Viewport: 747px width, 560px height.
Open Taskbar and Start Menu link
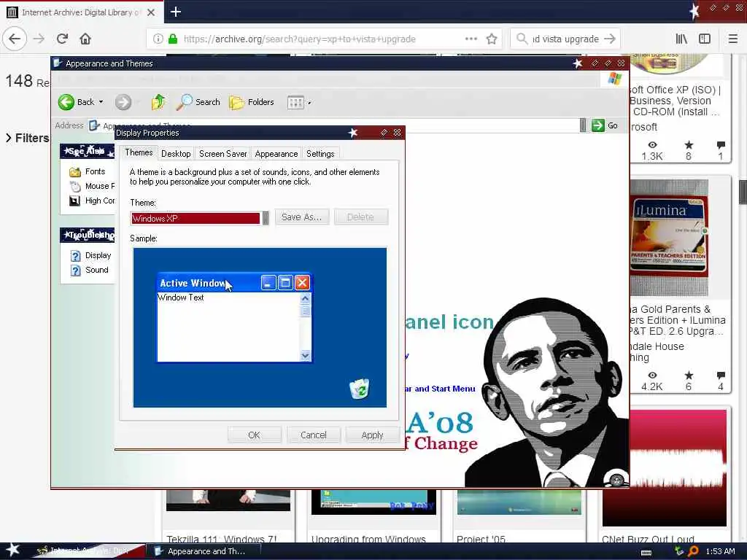[440, 389]
